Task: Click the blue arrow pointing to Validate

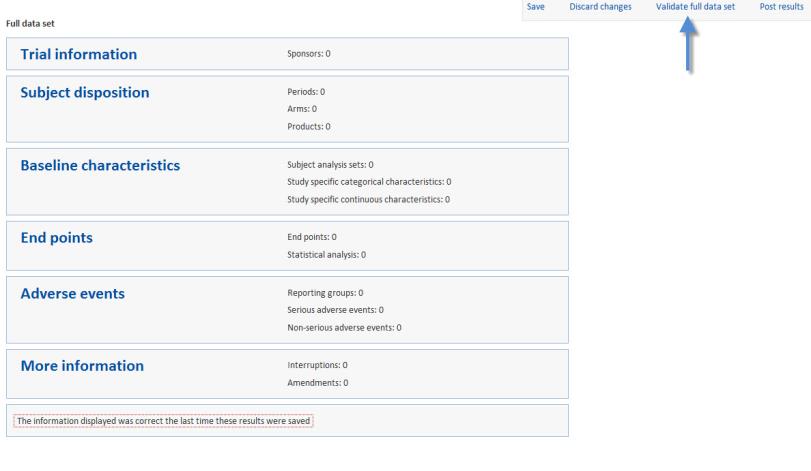Action: pos(688,45)
